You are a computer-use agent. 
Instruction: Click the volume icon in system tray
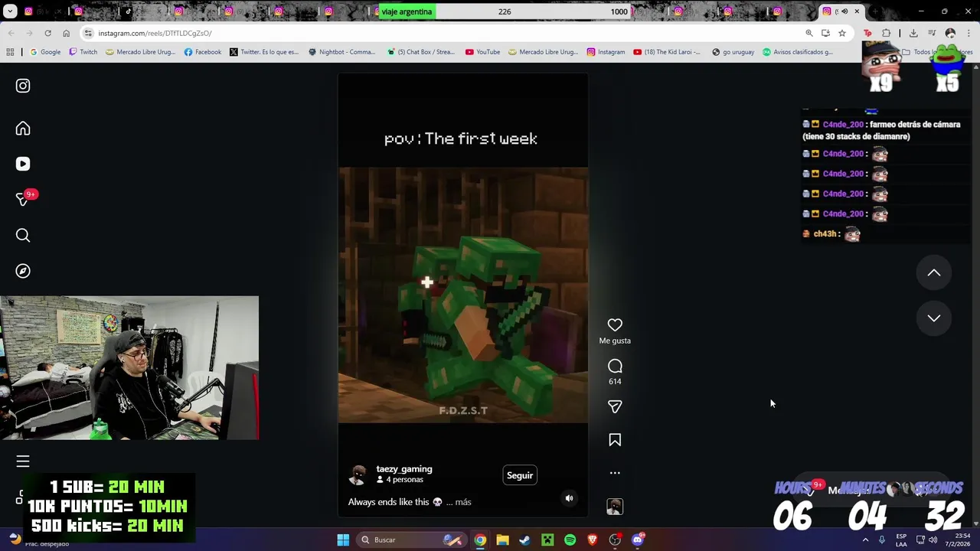[933, 540]
